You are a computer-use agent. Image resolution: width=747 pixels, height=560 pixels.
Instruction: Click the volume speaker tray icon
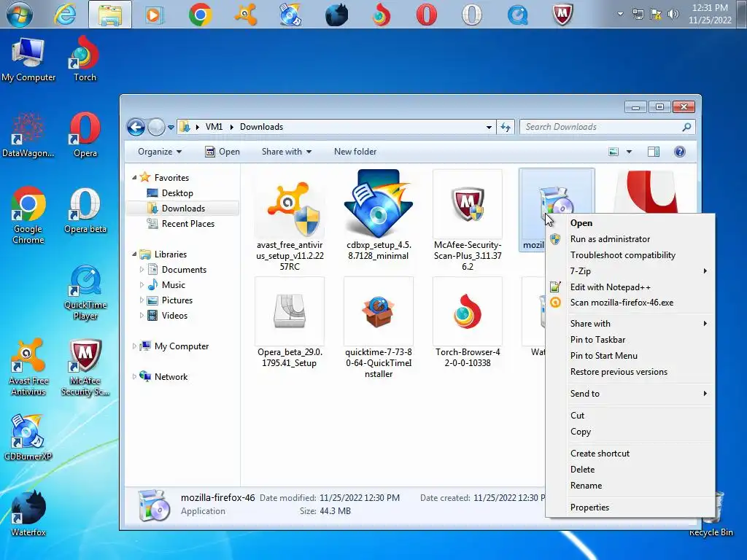click(673, 14)
